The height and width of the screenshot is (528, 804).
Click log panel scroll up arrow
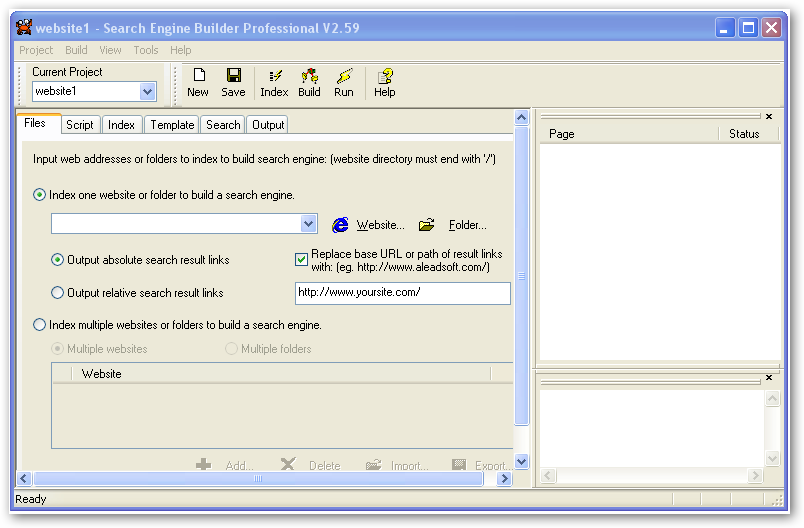pos(773,398)
